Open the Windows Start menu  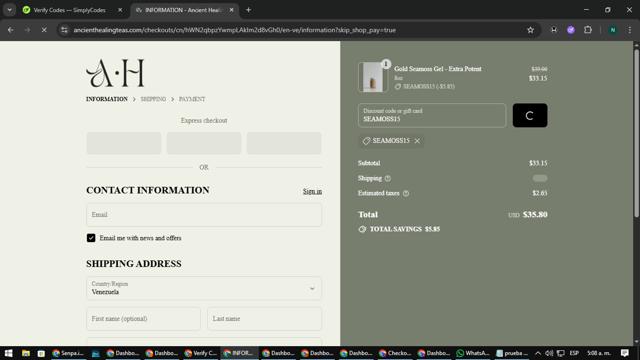8,353
